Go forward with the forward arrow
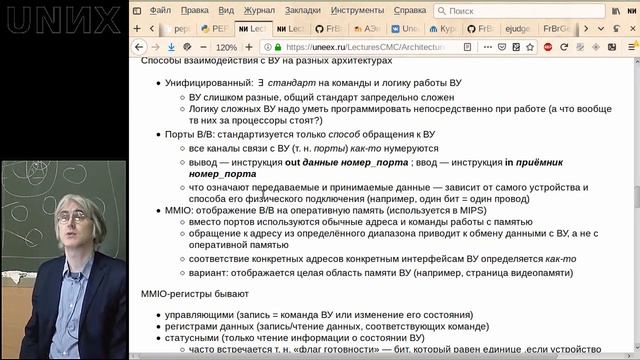The image size is (640, 360). tap(156, 47)
